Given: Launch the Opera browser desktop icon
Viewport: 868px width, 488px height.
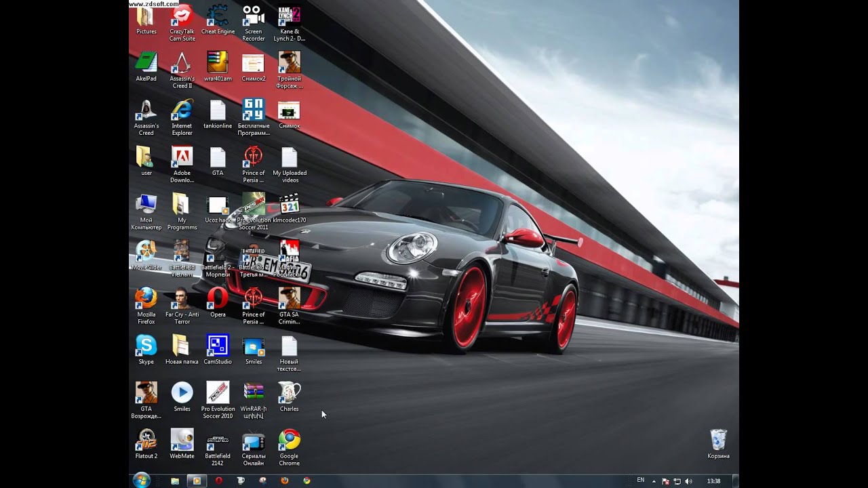Looking at the screenshot, I should (x=218, y=302).
